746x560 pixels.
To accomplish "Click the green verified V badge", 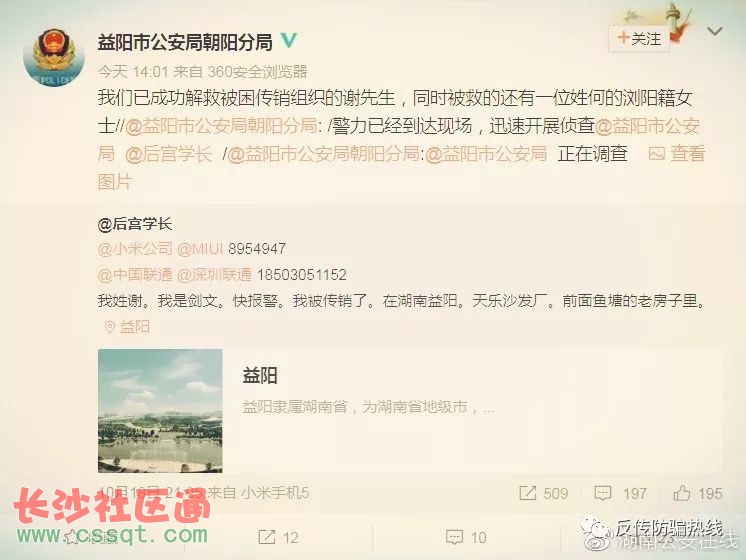I will [x=288, y=41].
